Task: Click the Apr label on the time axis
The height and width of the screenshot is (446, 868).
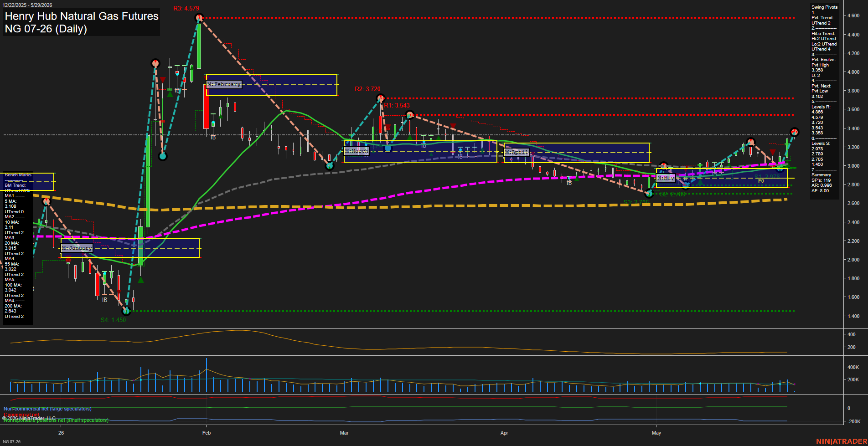Action: coord(504,433)
